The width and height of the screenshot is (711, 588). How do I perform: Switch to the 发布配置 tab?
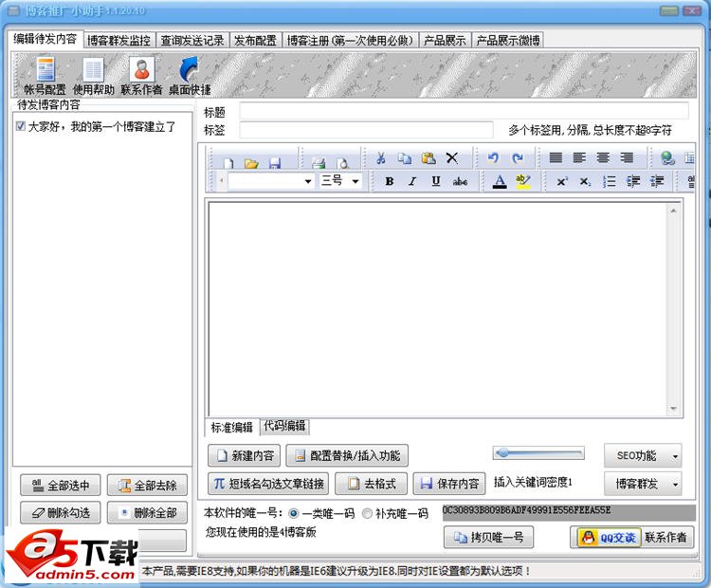(255, 41)
